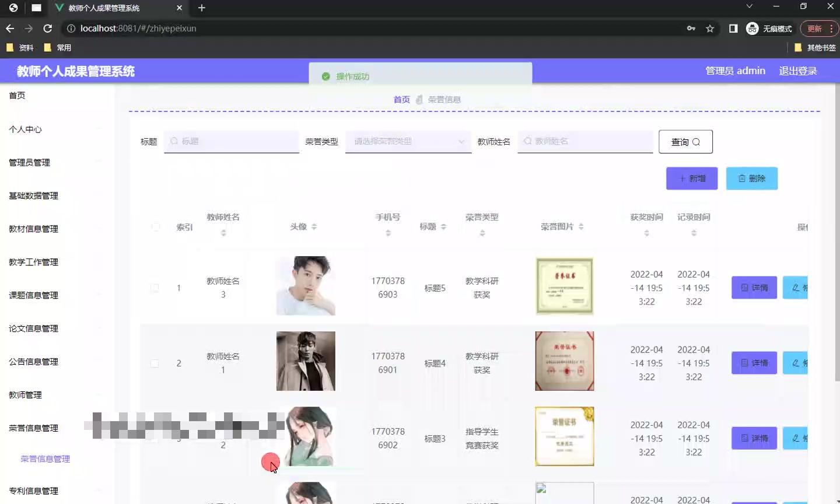
Task: Check the checkbox for row 1
Action: pyautogui.click(x=155, y=288)
